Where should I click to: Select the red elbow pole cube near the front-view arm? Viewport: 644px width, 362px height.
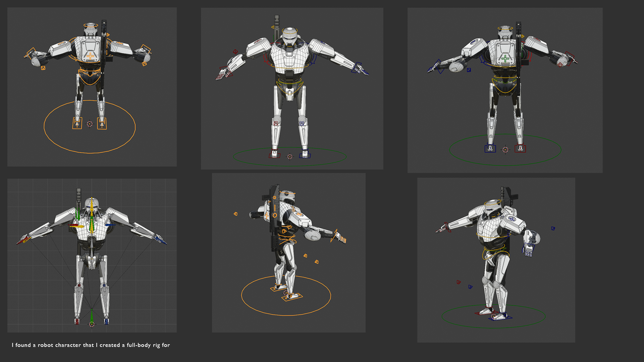(x=235, y=52)
